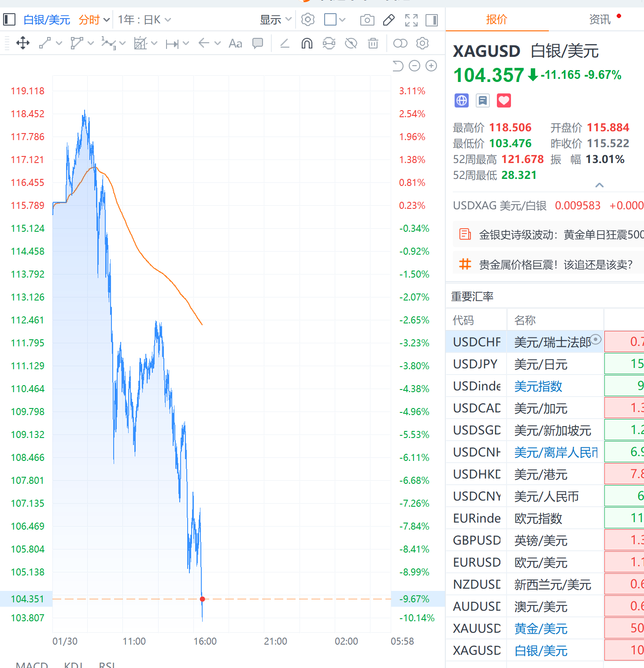Image resolution: width=644 pixels, height=668 pixels.
Task: Open the 分时 timeframe dropdown
Action: point(94,20)
